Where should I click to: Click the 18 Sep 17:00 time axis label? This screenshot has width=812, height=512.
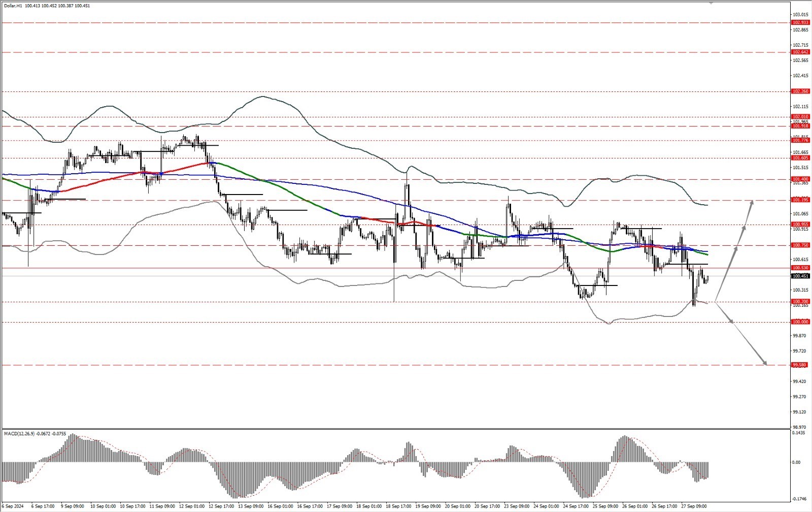coord(398,506)
